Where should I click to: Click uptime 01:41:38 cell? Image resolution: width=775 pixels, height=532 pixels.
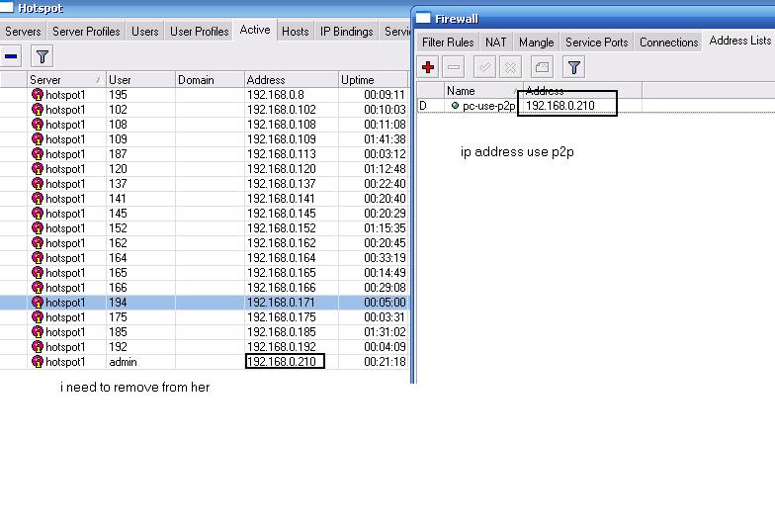(x=374, y=138)
